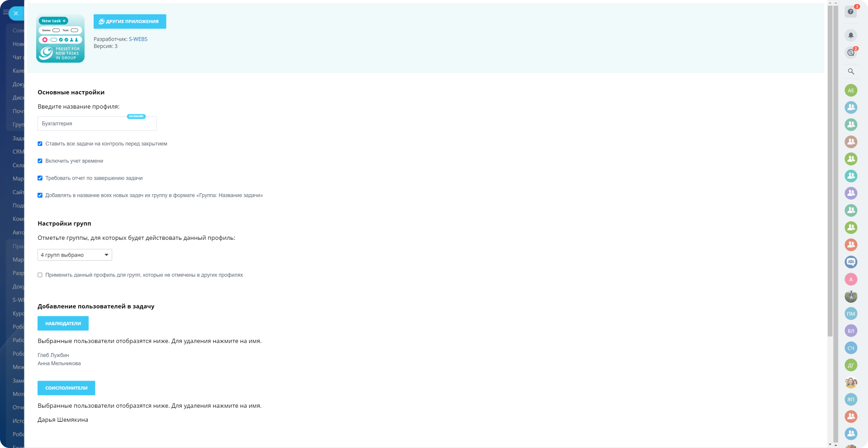Screen dimensions: 868x448
Task: Open the chat messages icon with badge 2
Action: pos(851,52)
